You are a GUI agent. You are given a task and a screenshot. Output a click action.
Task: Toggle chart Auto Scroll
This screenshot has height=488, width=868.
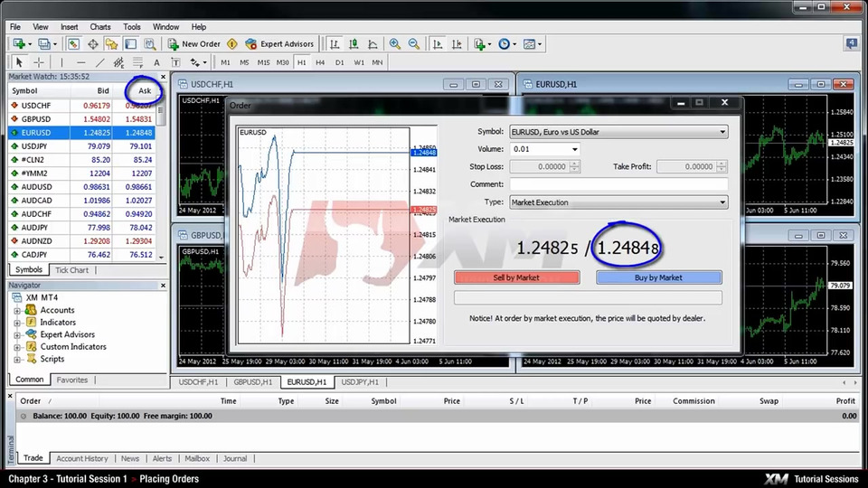coord(438,43)
